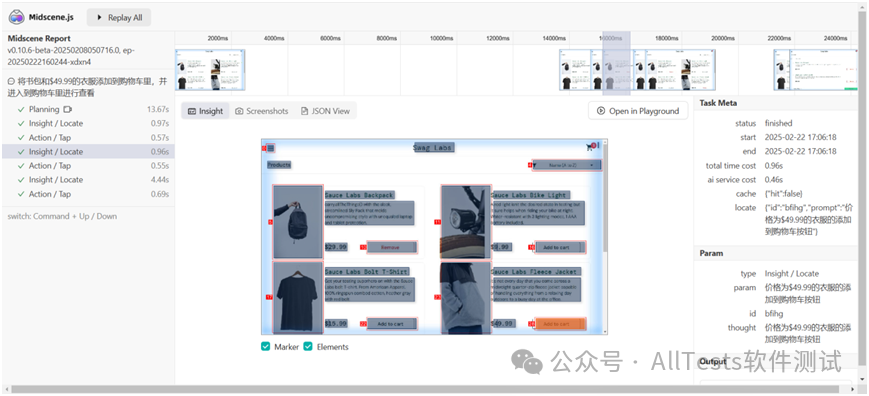Click highlighted Add to cart for Fleece Jacket
The image size is (869, 396).
coord(560,323)
